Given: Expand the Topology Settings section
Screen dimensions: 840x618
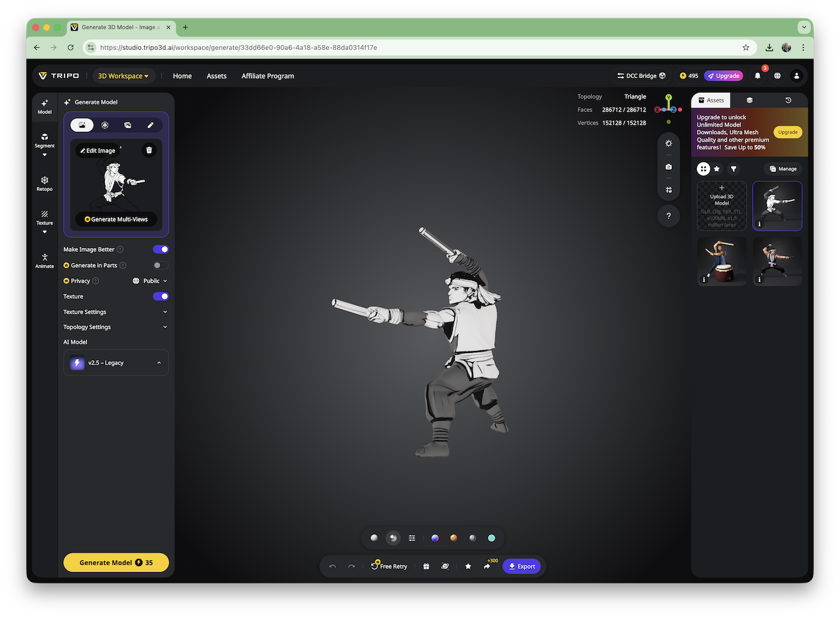Looking at the screenshot, I should click(115, 327).
